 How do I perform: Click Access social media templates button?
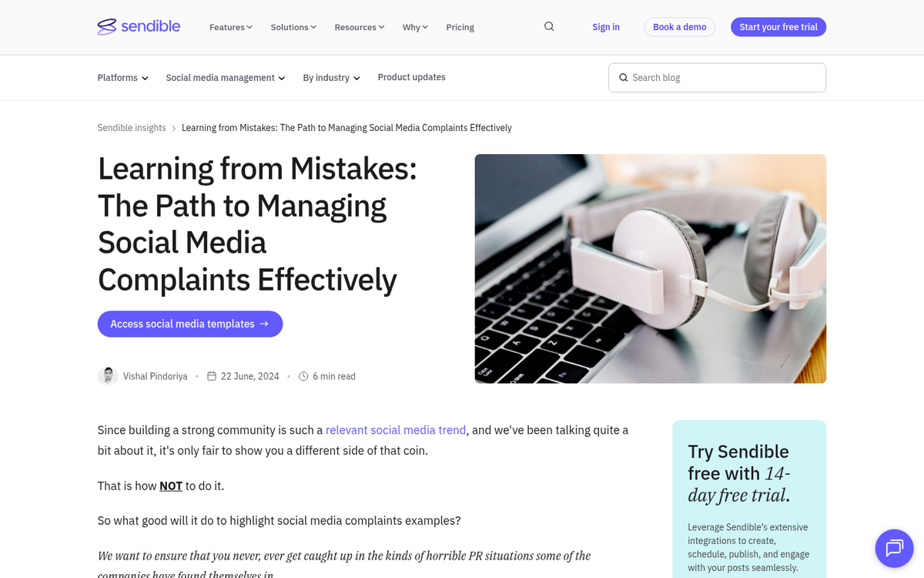[190, 324]
